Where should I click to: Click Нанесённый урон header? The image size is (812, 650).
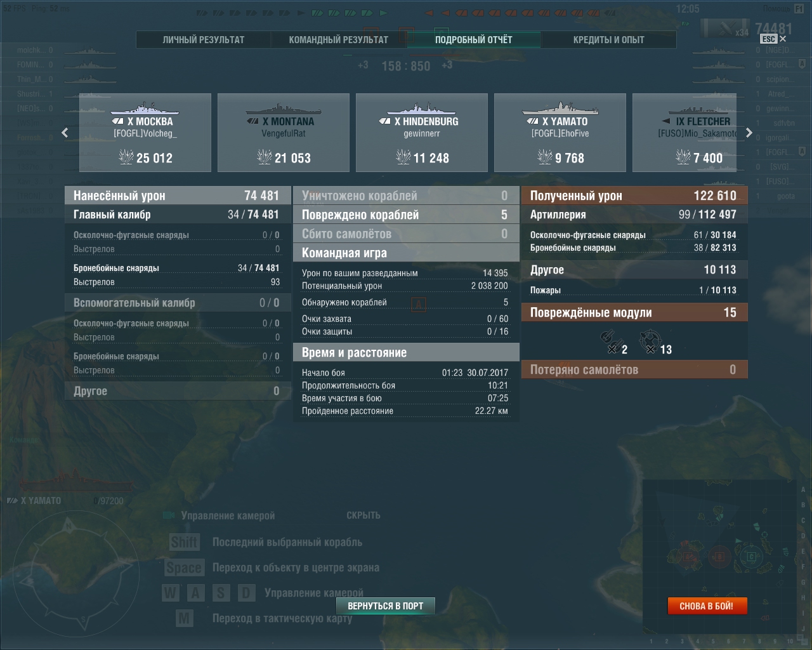coord(178,196)
